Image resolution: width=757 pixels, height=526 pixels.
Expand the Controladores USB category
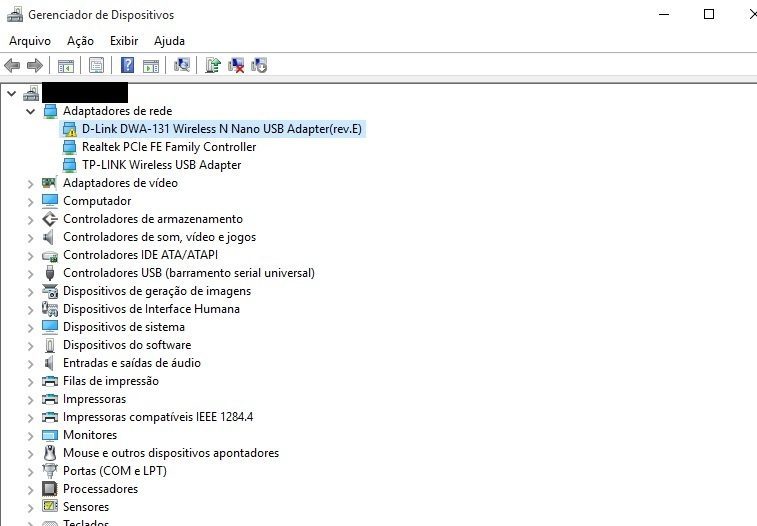pyautogui.click(x=30, y=274)
